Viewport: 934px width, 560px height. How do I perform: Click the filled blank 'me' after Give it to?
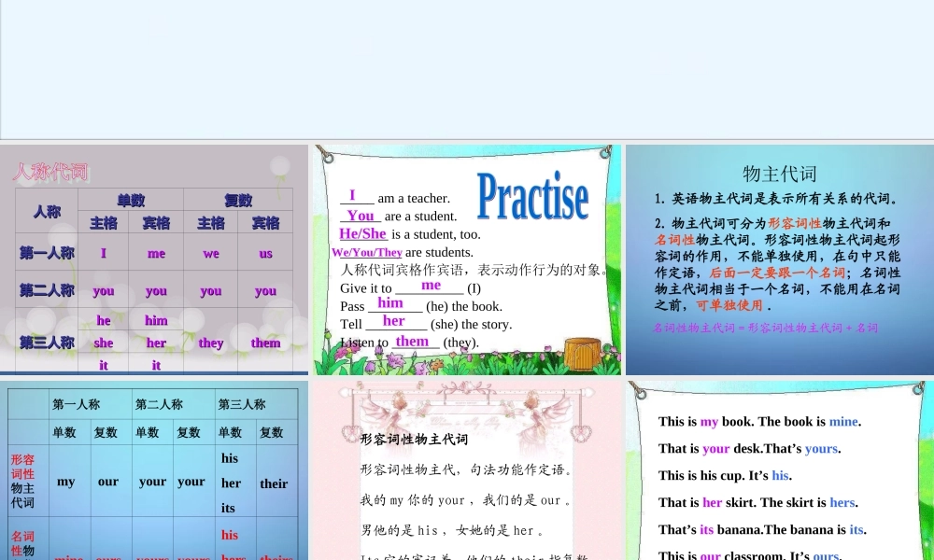coord(431,286)
